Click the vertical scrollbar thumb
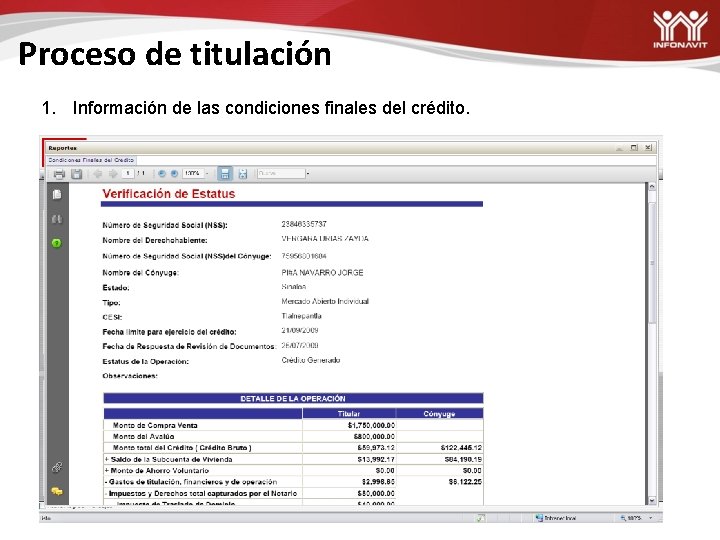 click(652, 263)
